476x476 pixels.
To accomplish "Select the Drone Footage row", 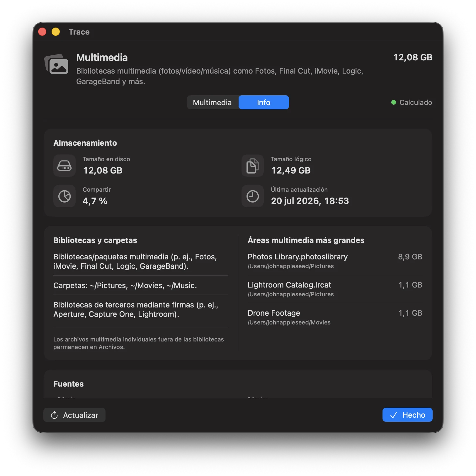I will 335,317.
